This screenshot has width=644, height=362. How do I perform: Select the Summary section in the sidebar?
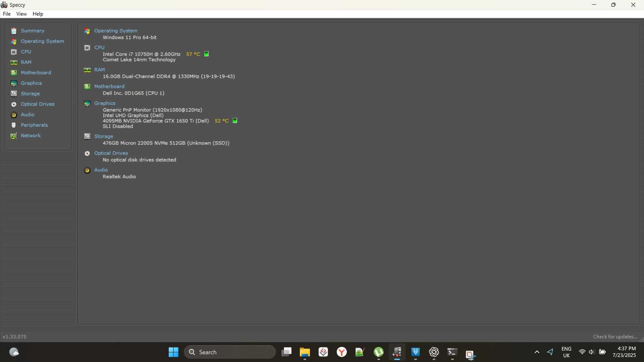[33, 31]
